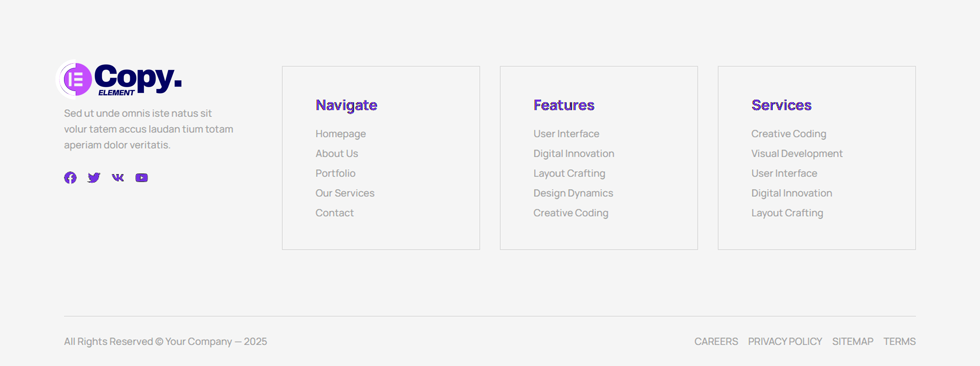Viewport: 980px width, 366px height.
Task: Select Creative Coding under Services
Action: [788, 134]
